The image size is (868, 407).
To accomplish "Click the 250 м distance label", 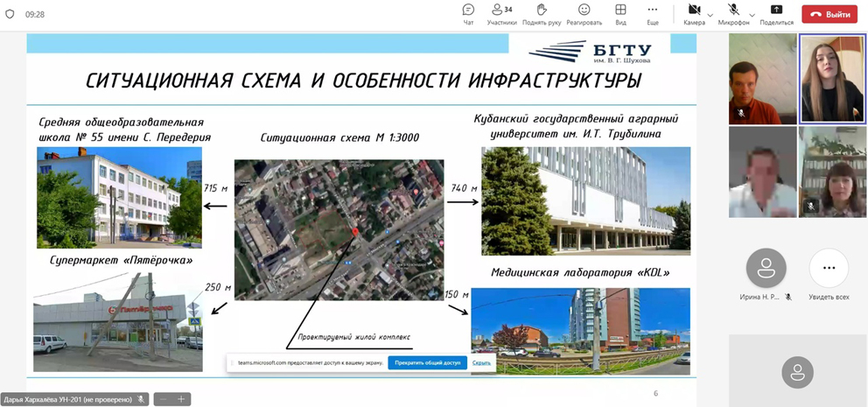I will [x=218, y=287].
